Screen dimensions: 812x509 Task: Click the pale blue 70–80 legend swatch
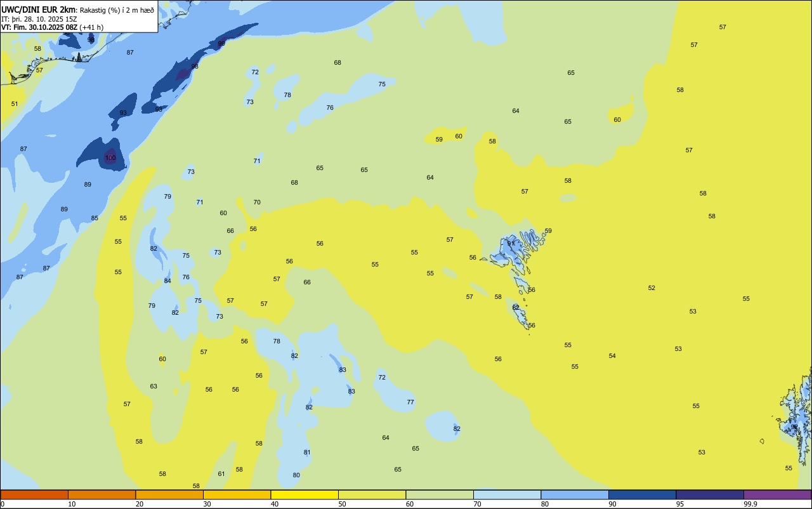click(x=507, y=494)
